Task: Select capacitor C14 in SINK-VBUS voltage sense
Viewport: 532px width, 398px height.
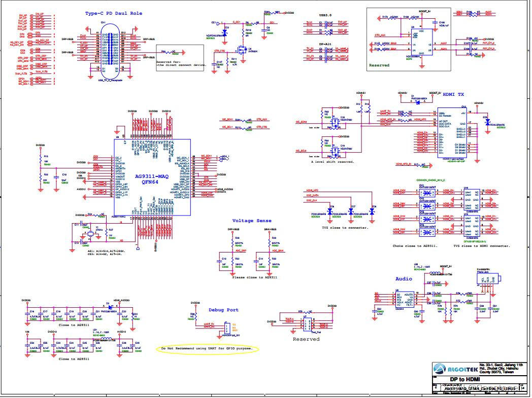Action: click(x=257, y=261)
